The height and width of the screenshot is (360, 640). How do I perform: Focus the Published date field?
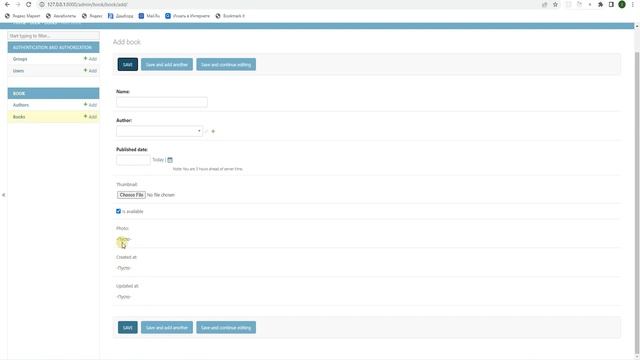(x=133, y=160)
